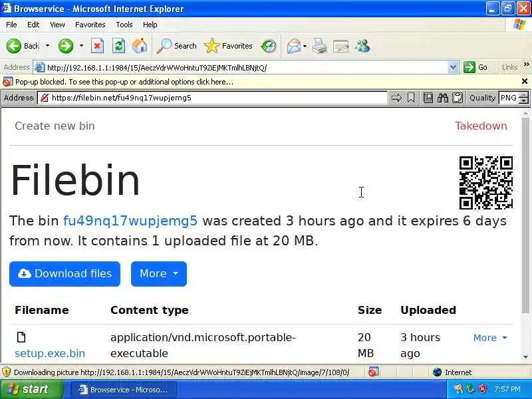This screenshot has width=532, height=399.
Task: Open the Tools menu
Action: [x=124, y=25]
